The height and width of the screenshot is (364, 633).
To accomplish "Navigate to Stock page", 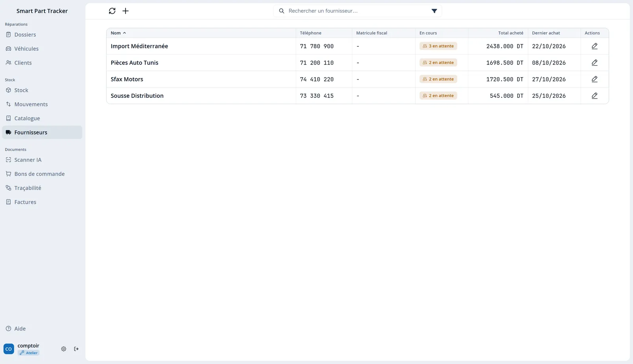I will (42, 90).
